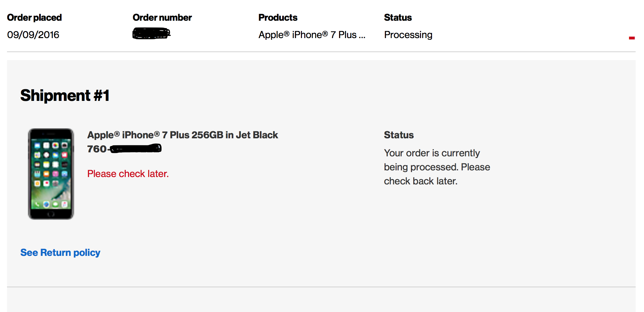Image resolution: width=644 pixels, height=312 pixels.
Task: Open the See Return policy link
Action: 60,253
